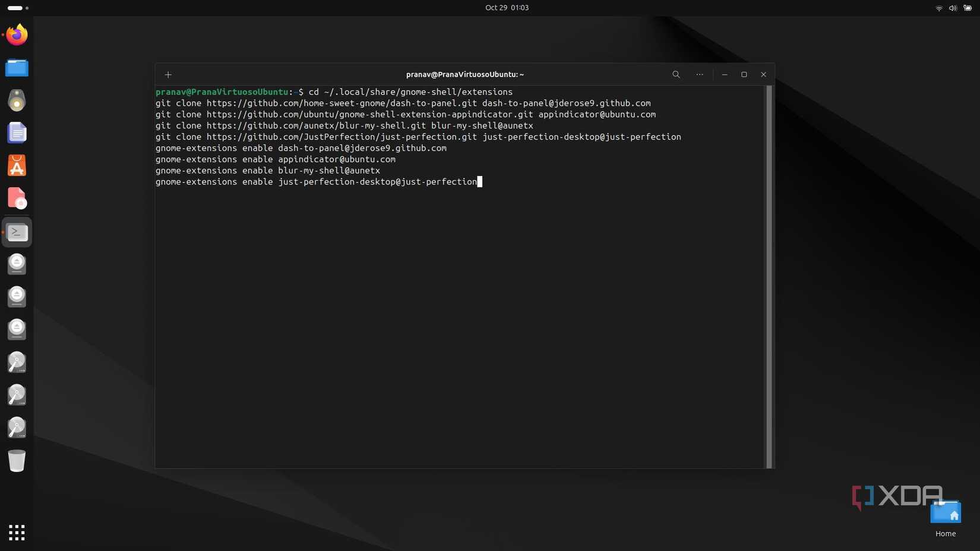This screenshot has width=980, height=551.
Task: Show the Applications grid
Action: [17, 533]
